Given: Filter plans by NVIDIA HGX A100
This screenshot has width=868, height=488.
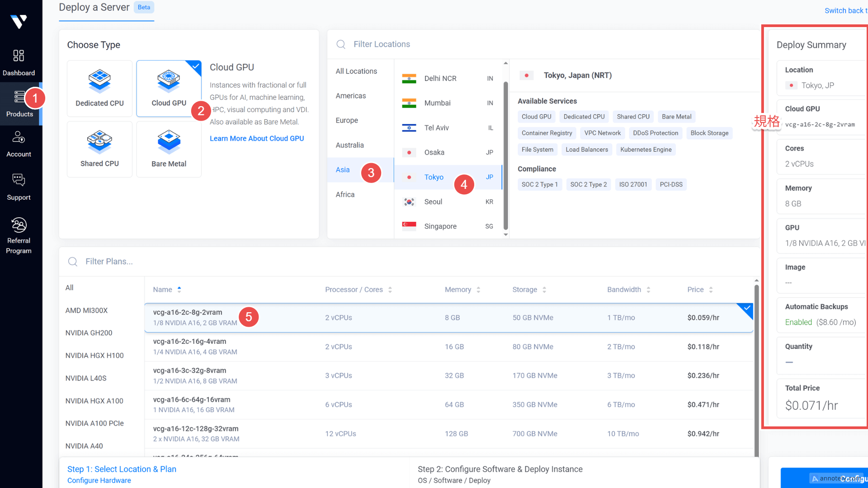Looking at the screenshot, I should click(94, 401).
